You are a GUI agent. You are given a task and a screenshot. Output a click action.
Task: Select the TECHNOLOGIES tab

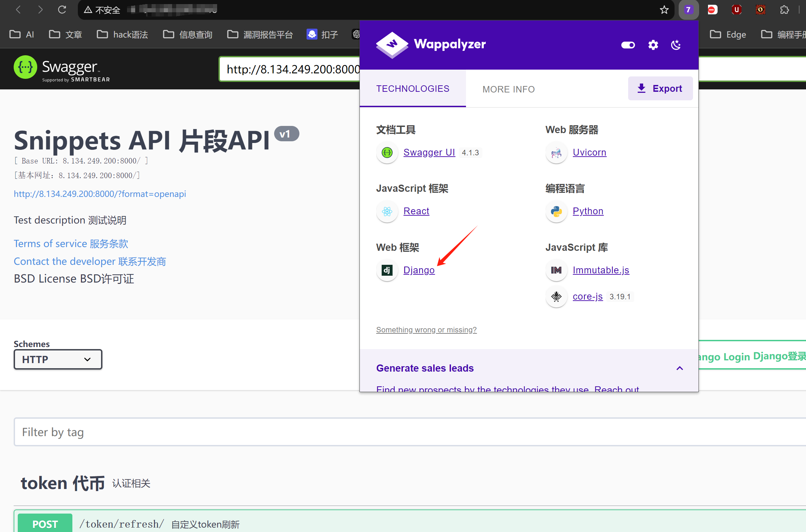pos(412,89)
